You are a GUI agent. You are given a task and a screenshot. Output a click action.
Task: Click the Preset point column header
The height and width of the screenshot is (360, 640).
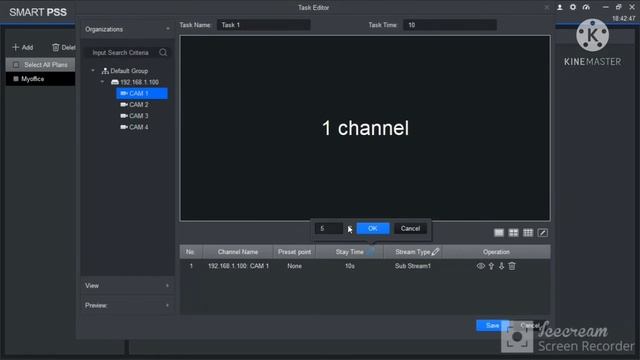click(294, 252)
